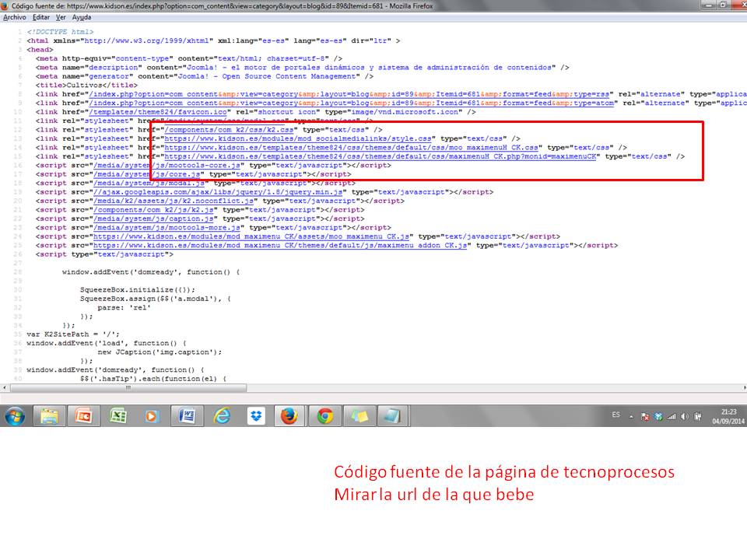The height and width of the screenshot is (560, 747).
Task: Click the horizontal scrollbar thumb
Action: click(128, 388)
